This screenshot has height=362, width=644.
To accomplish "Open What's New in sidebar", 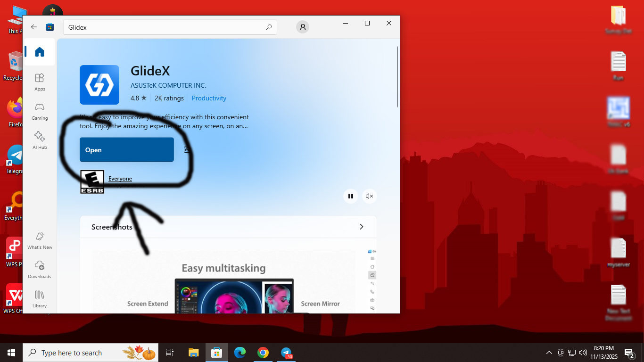I will pos(40,240).
